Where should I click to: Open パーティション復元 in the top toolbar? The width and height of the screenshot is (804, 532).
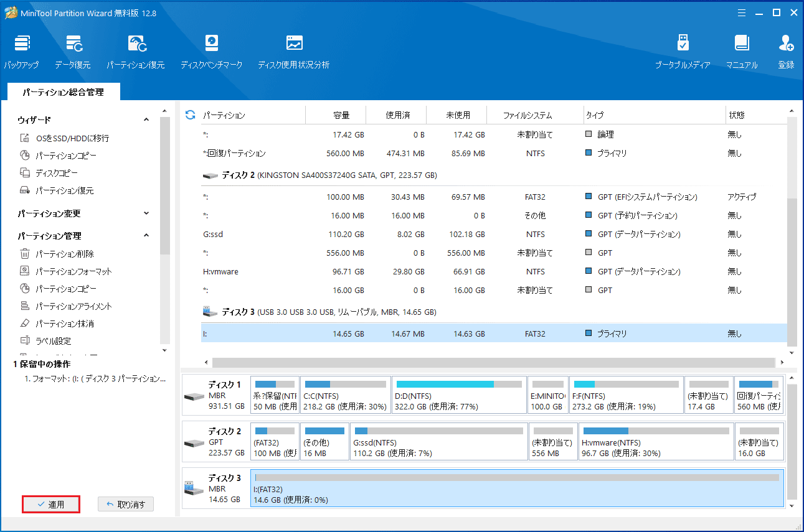(136, 51)
